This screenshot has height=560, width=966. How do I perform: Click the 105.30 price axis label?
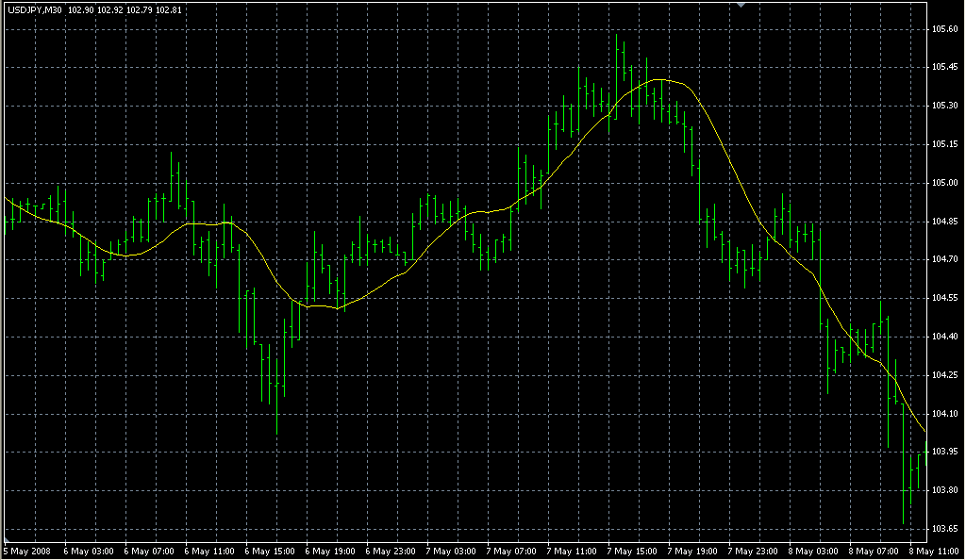click(945, 106)
